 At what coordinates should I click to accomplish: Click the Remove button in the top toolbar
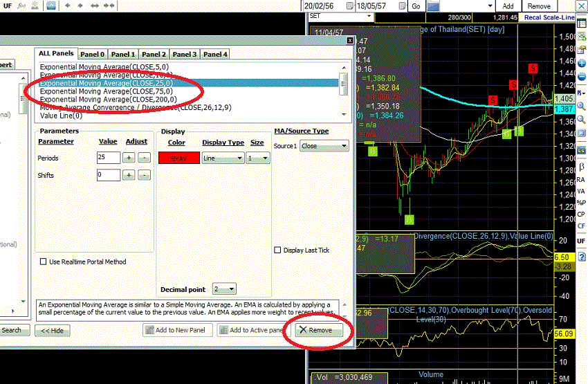539,6
